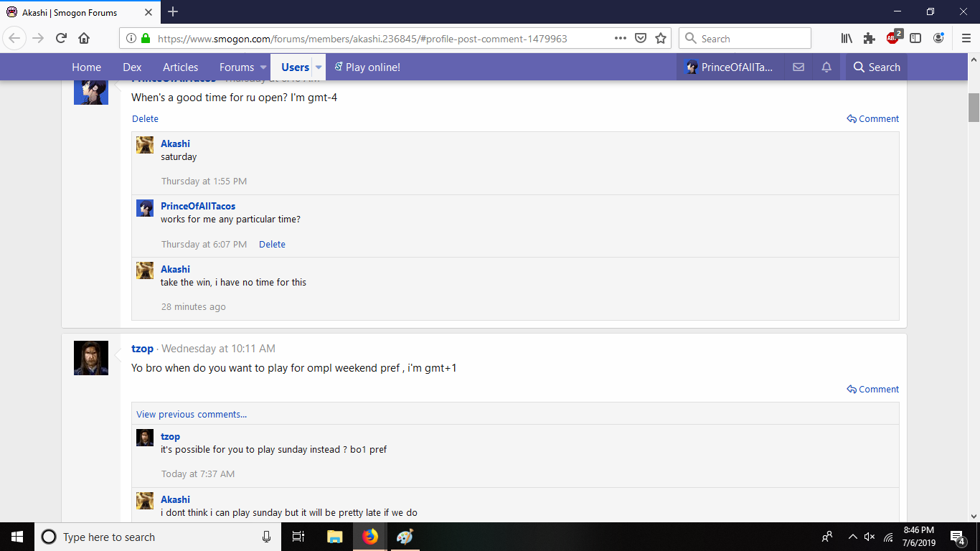The image size is (980, 551).
Task: Open Akashi's name on 'i dont think' comment
Action: coord(175,499)
